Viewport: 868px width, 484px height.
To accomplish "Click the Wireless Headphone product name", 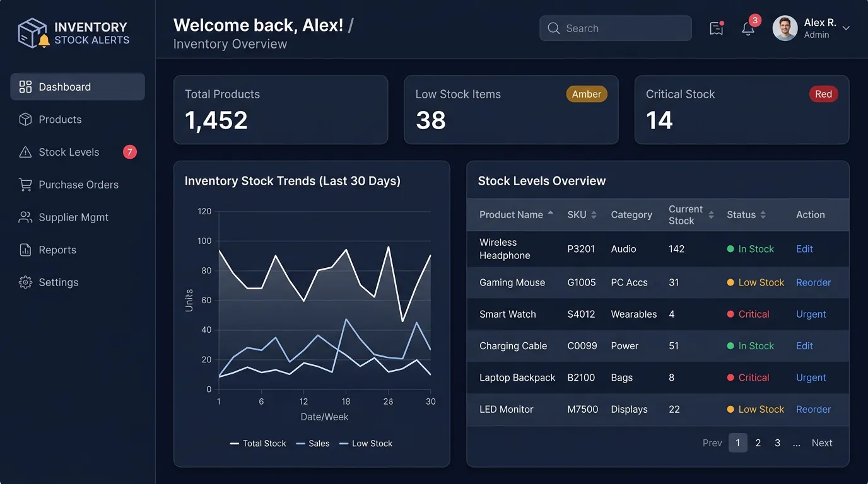I will 505,249.
